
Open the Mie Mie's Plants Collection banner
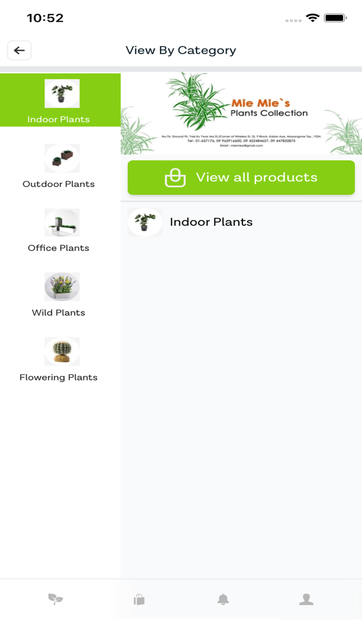(241, 113)
